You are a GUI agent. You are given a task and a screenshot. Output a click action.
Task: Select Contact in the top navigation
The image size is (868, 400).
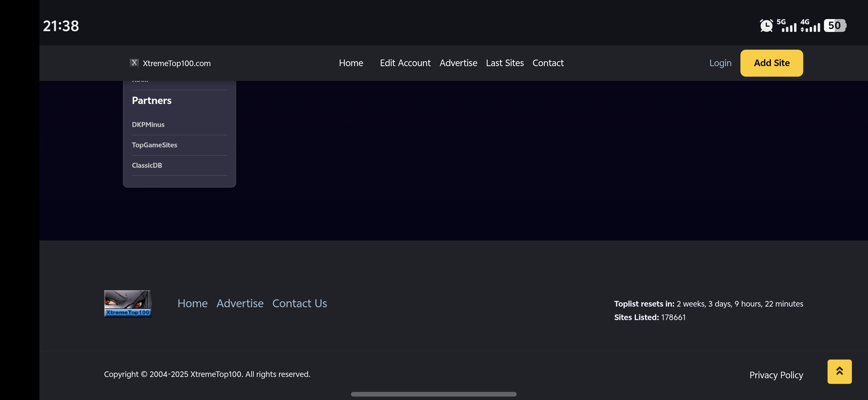point(548,63)
